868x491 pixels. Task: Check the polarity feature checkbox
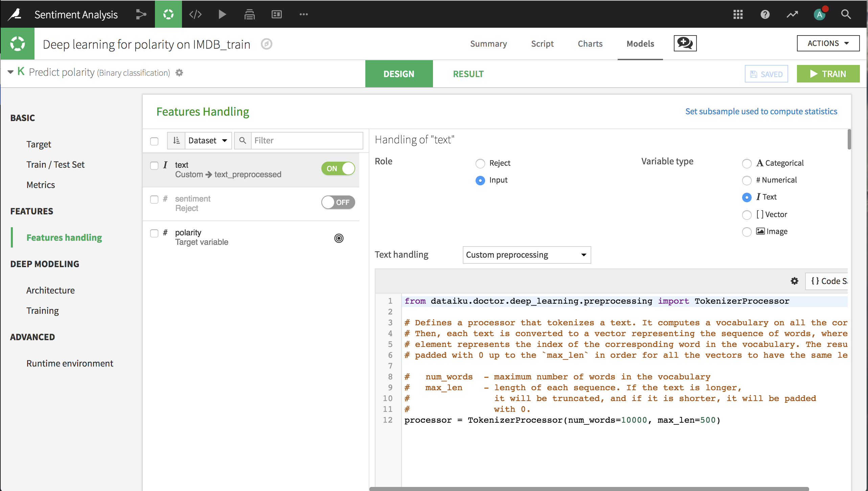click(154, 233)
